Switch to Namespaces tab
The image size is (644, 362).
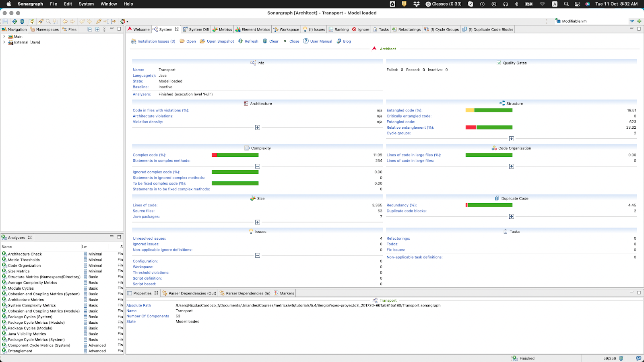[x=44, y=29]
